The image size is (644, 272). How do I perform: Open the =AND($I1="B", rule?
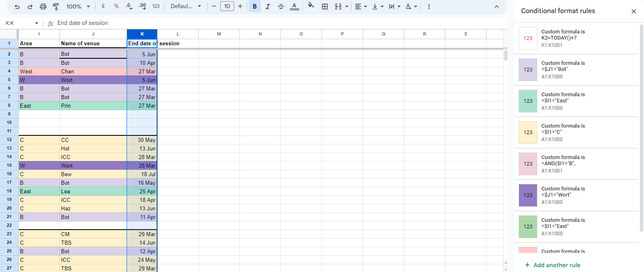tap(576, 164)
